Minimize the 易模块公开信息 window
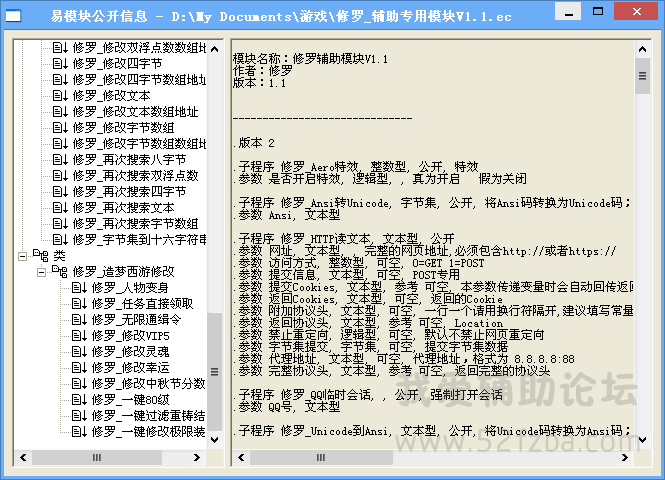This screenshot has height=480, width=665. [x=569, y=11]
